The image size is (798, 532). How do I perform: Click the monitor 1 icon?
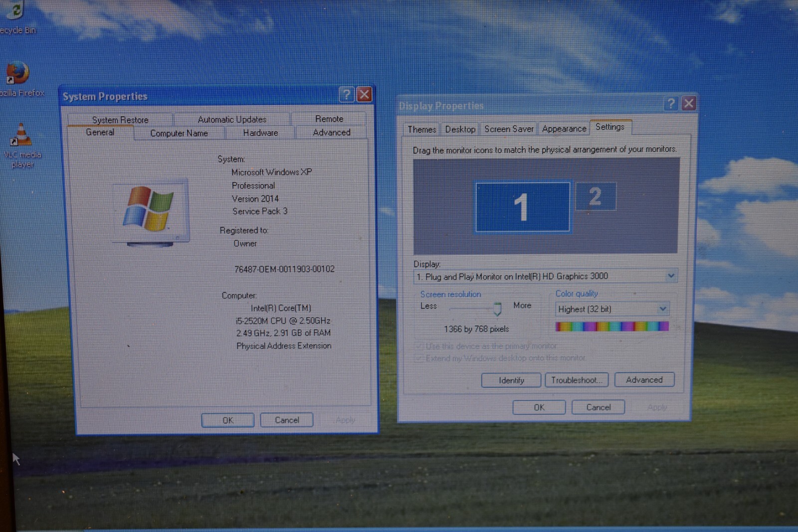click(522, 207)
